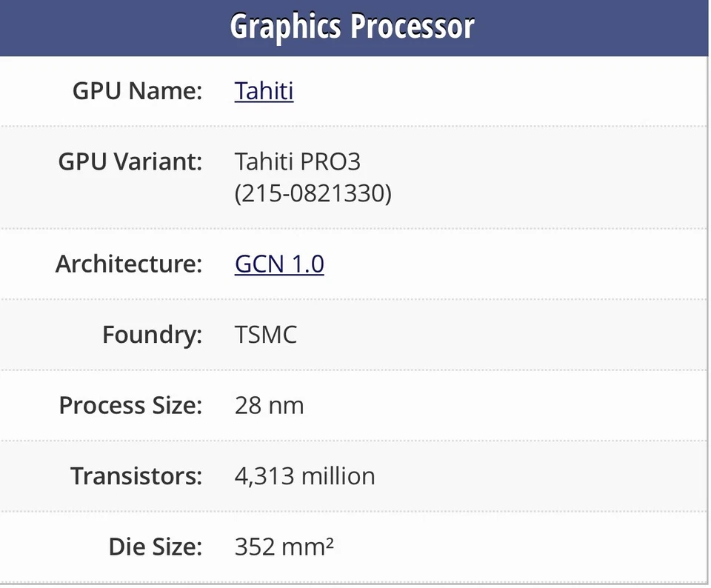Click the Transistors row label

coord(136,475)
